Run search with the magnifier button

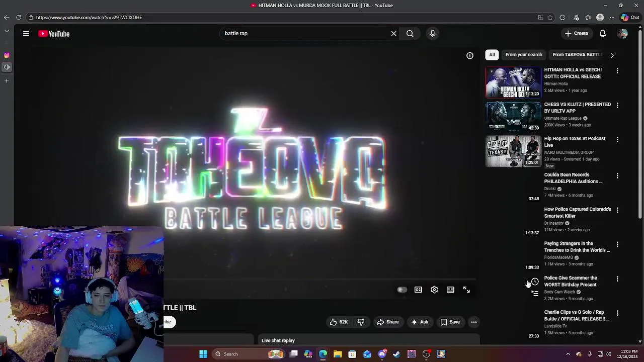coord(410,34)
